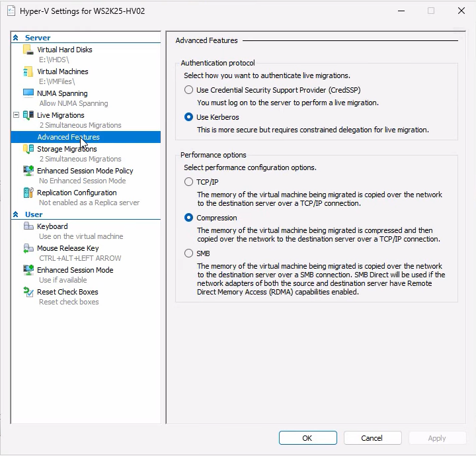Select Mouse Release Key setting
Screen dimensions: 476x456
[x=67, y=248]
